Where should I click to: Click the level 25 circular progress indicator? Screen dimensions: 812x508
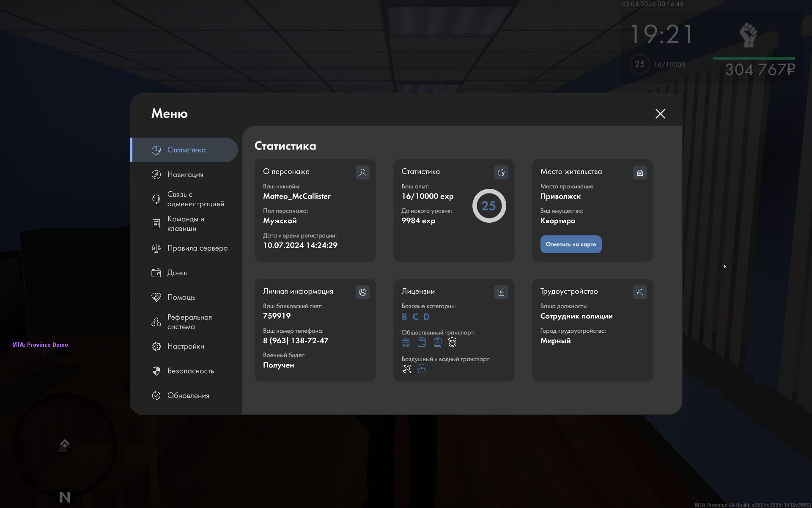[489, 206]
